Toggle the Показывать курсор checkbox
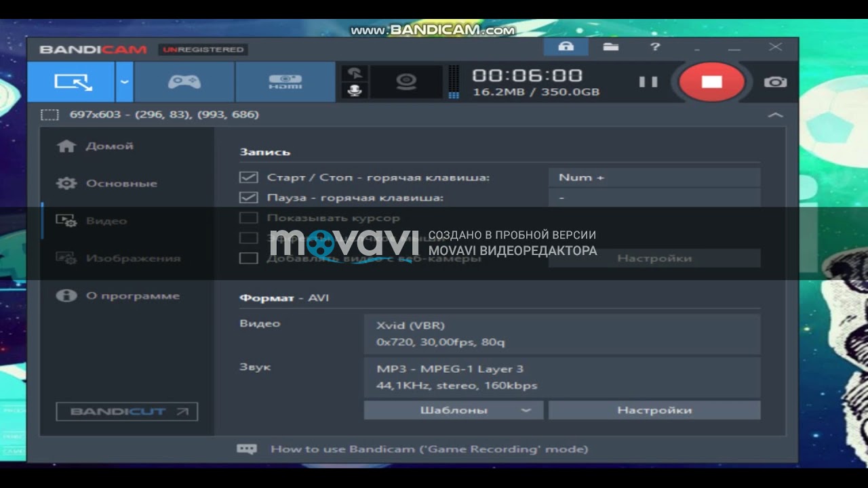 click(x=249, y=218)
